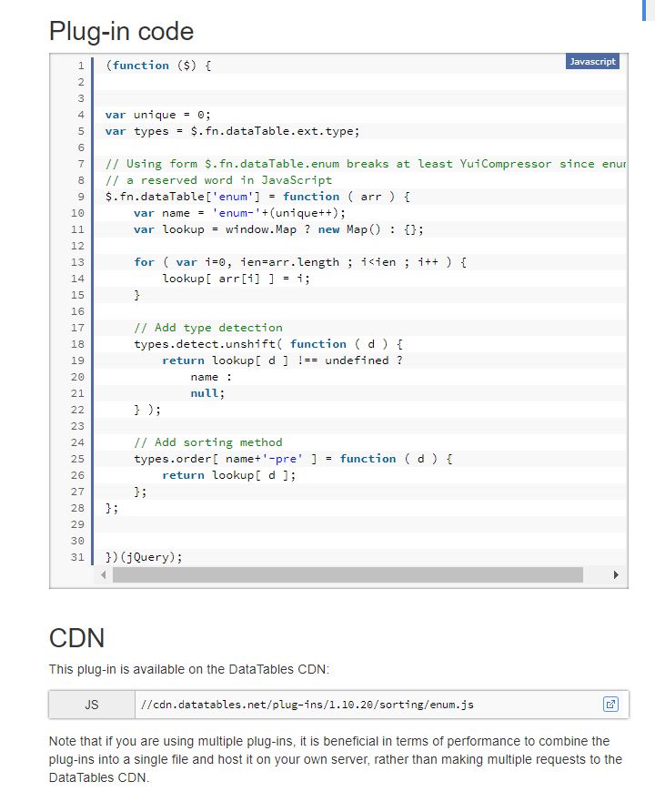The image size is (655, 812).
Task: Click the 'return lookup[ d ] !== undefined ?' line
Action: [x=282, y=360]
